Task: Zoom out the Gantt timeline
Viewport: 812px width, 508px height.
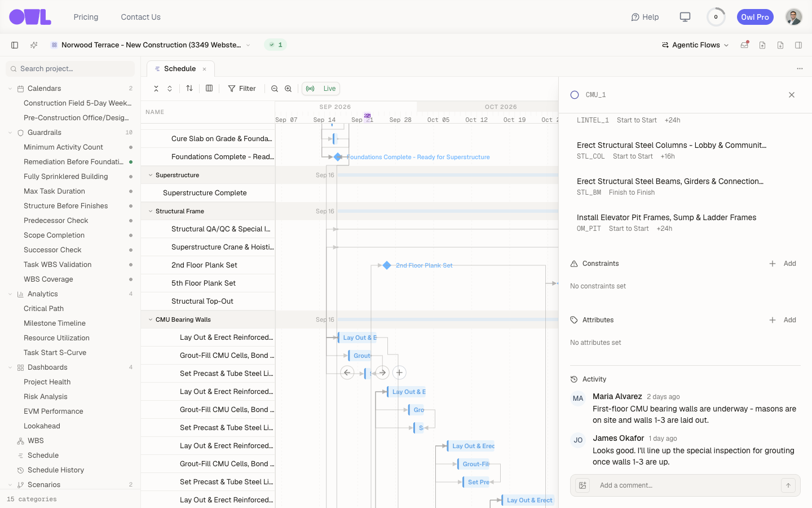Action: click(x=275, y=89)
